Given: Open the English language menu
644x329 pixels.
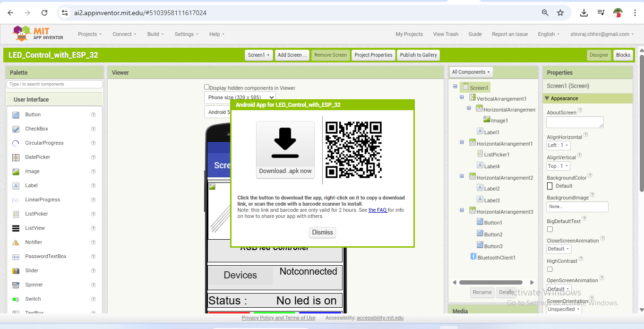Looking at the screenshot, I should point(549,34).
